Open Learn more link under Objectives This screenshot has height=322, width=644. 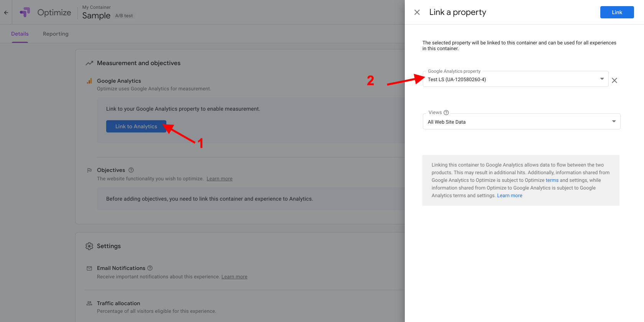[x=219, y=179]
